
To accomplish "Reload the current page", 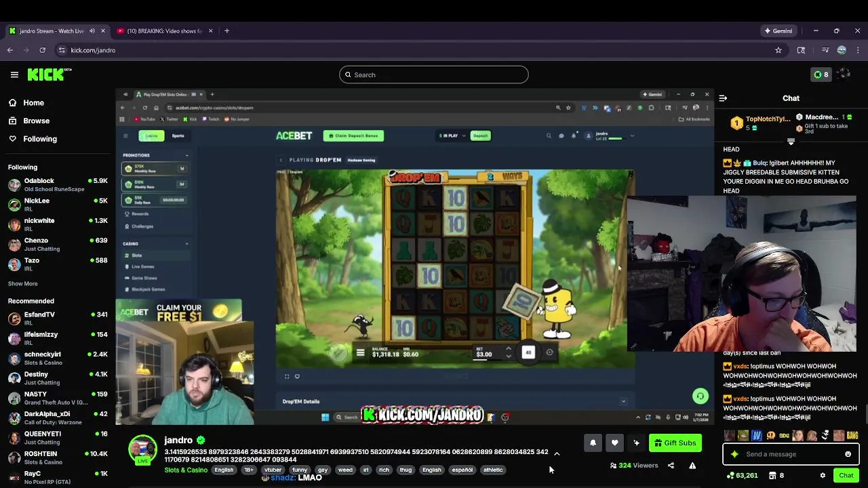I will [x=42, y=50].
